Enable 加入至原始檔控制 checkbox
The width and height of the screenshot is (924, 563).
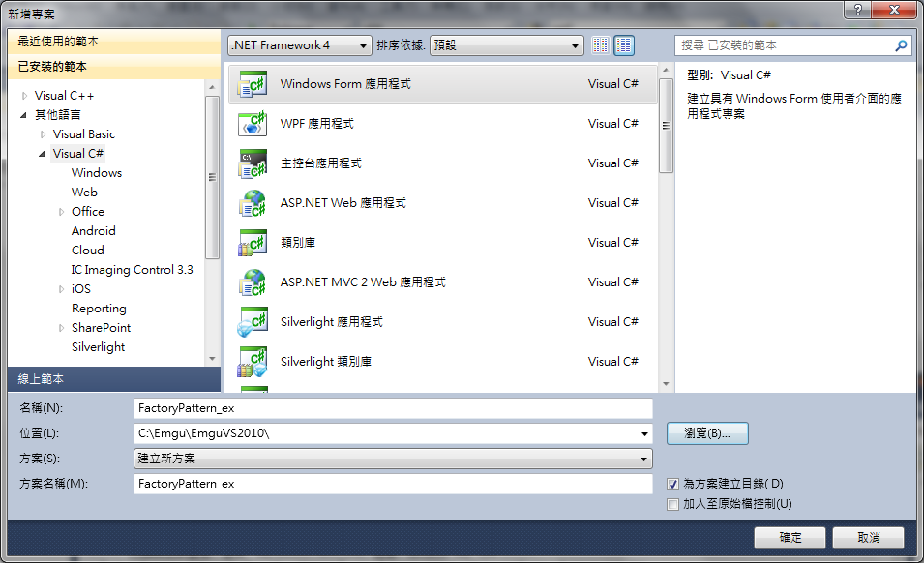point(672,504)
